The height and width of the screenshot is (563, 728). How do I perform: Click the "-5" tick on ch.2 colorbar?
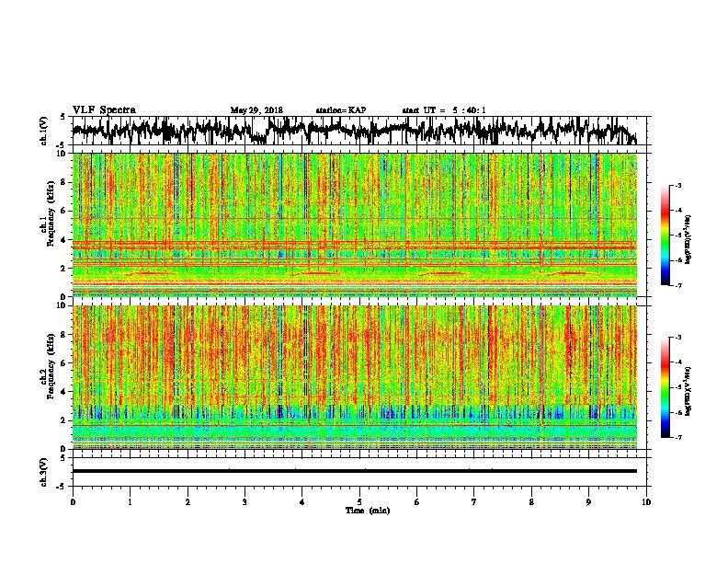click(x=677, y=387)
